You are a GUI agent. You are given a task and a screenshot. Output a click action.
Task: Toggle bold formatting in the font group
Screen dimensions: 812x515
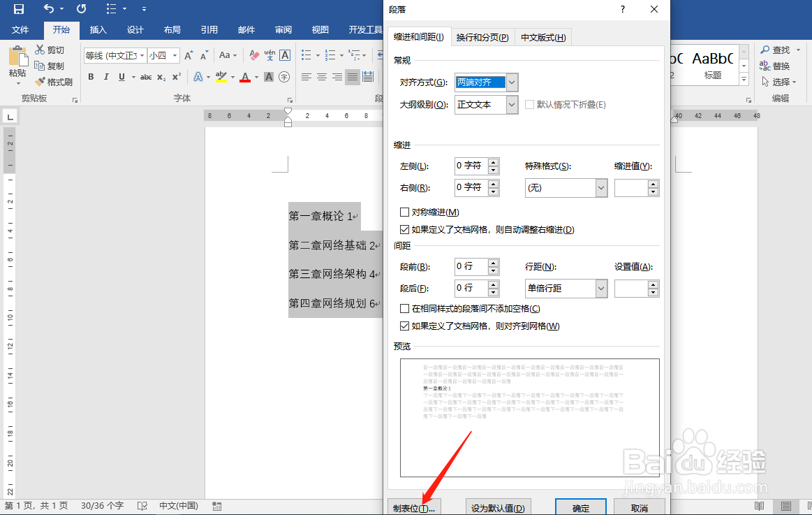91,77
